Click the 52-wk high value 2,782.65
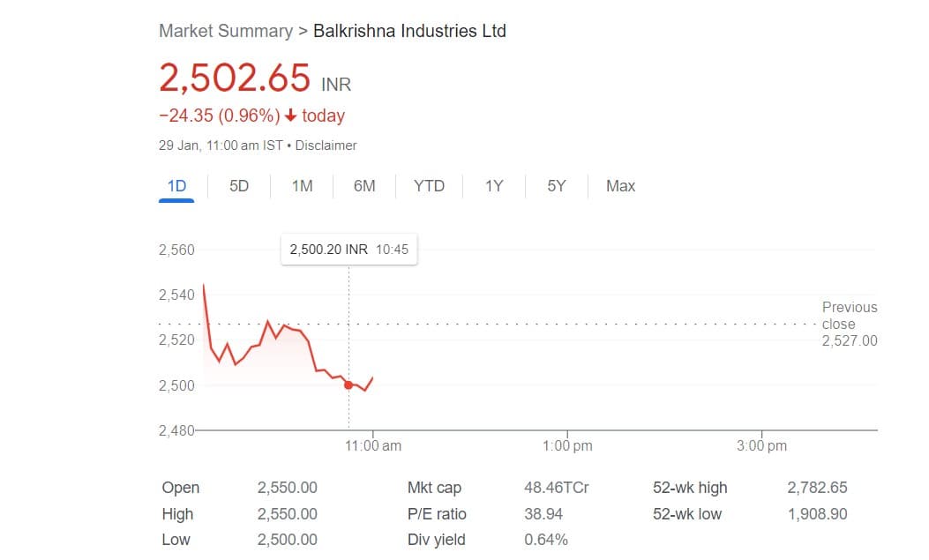 (817, 488)
